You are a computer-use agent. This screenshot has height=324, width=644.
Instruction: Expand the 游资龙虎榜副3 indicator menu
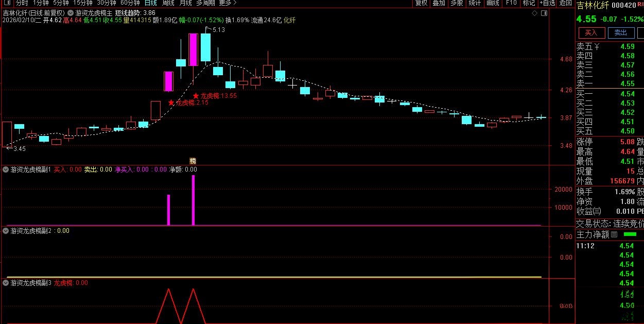(x=6, y=283)
